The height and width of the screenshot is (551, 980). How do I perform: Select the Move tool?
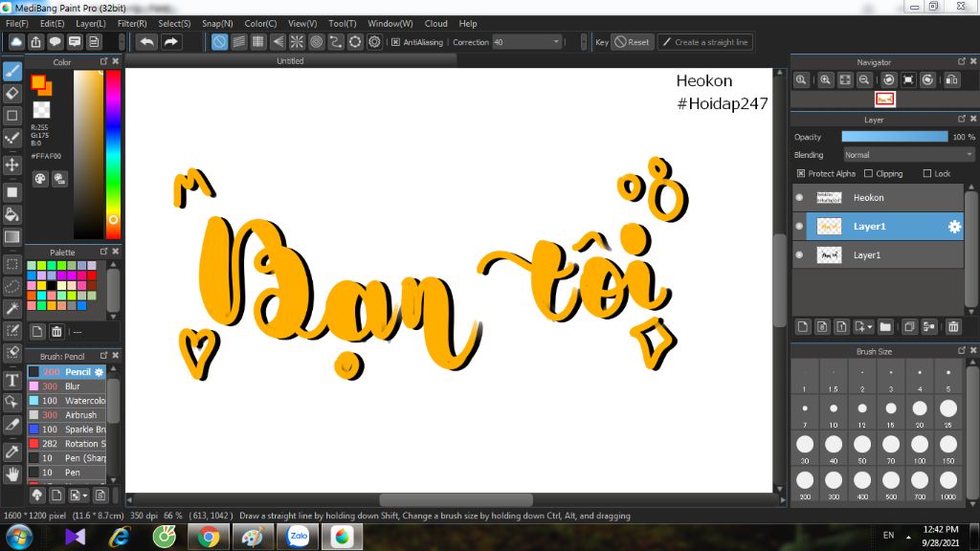[x=11, y=165]
